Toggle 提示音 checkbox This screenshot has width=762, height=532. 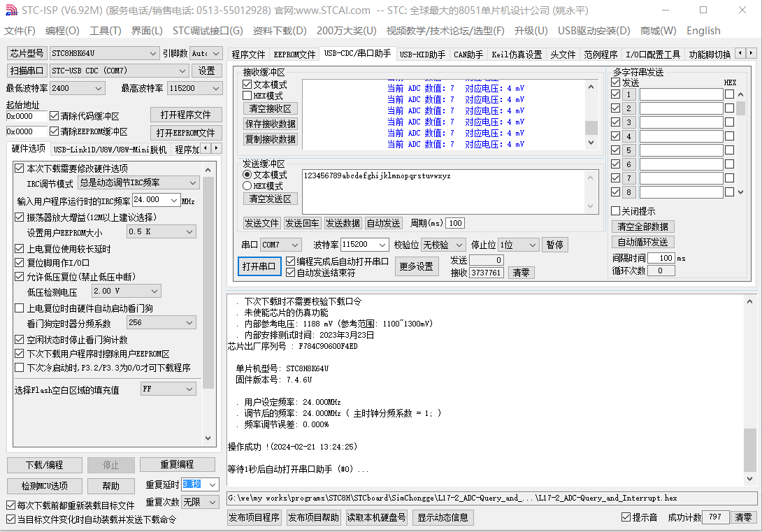coord(626,517)
